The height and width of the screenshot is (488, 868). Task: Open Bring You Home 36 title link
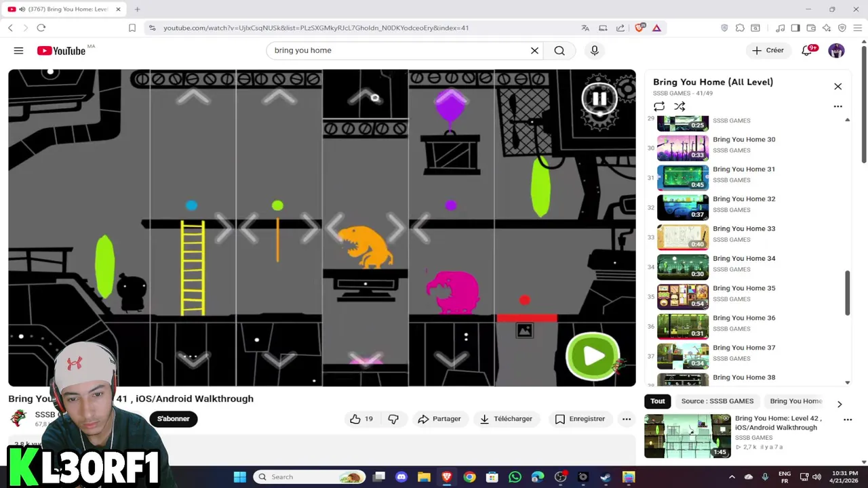(x=744, y=319)
